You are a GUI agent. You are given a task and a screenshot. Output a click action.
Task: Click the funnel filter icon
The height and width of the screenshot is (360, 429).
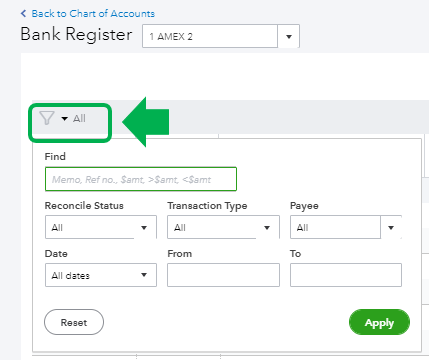tap(47, 118)
